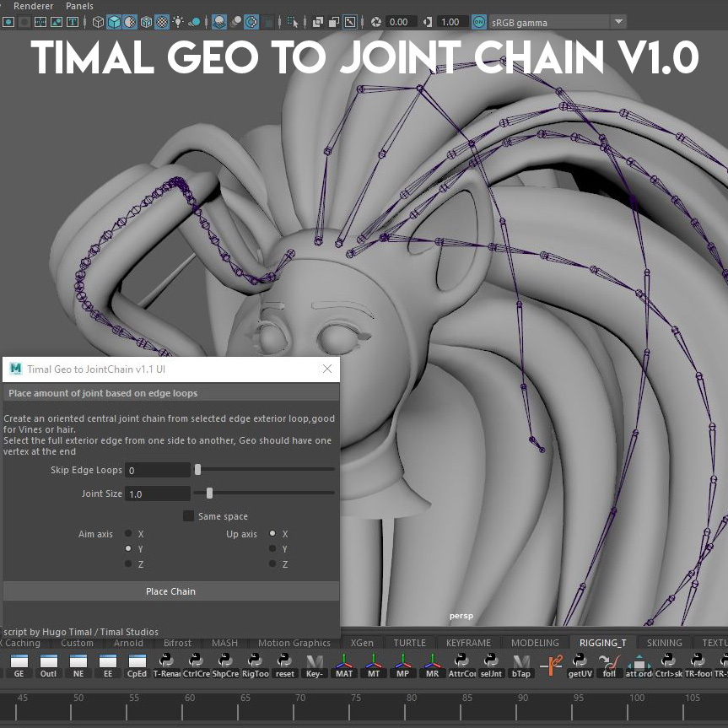This screenshot has width=728, height=728.
Task: Select the Motion Graphics shelf tab
Action: [294, 643]
